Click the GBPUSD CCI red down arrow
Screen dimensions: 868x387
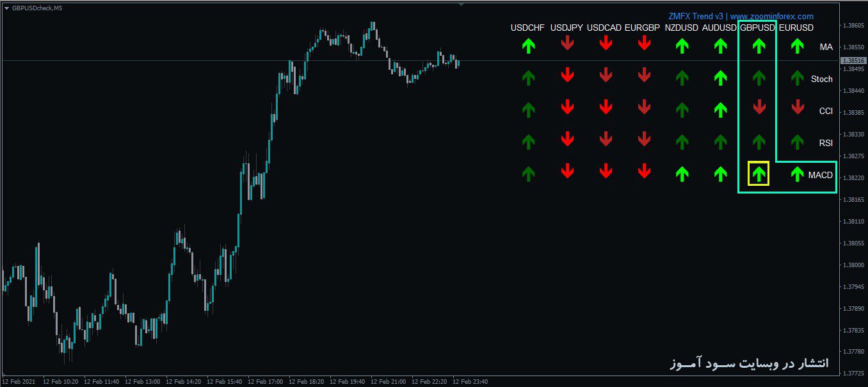pyautogui.click(x=759, y=107)
